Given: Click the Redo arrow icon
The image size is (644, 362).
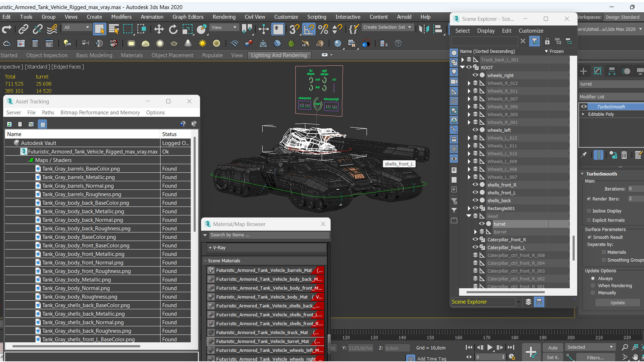Looking at the screenshot, I should (x=7, y=29).
